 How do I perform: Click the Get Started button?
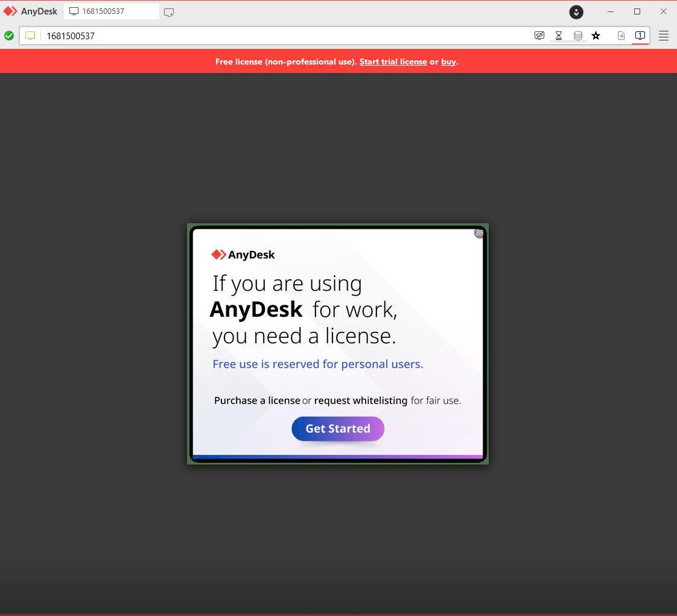tap(338, 428)
